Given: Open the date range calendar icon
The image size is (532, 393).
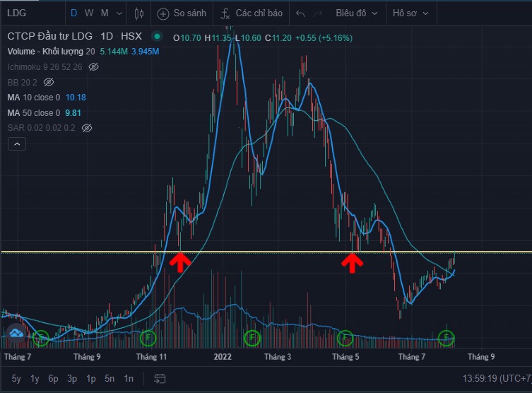Looking at the screenshot, I should pyautogui.click(x=160, y=378).
